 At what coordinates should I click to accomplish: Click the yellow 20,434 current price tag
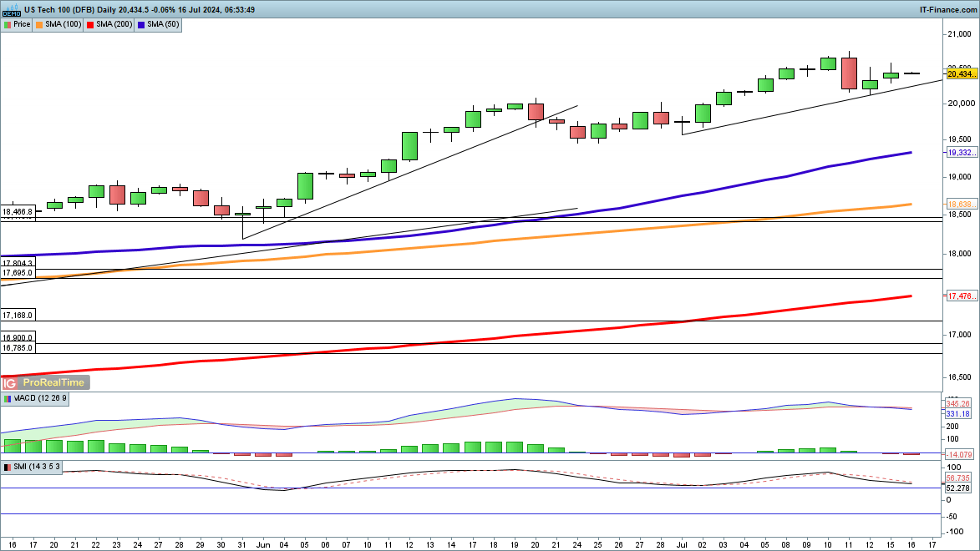962,73
